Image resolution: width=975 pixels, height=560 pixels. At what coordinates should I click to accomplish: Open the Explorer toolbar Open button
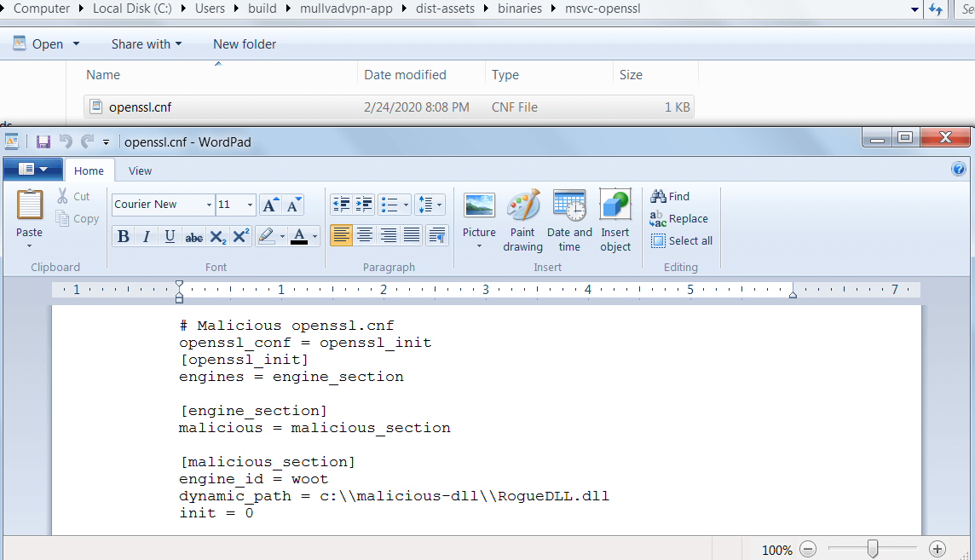[x=47, y=44]
